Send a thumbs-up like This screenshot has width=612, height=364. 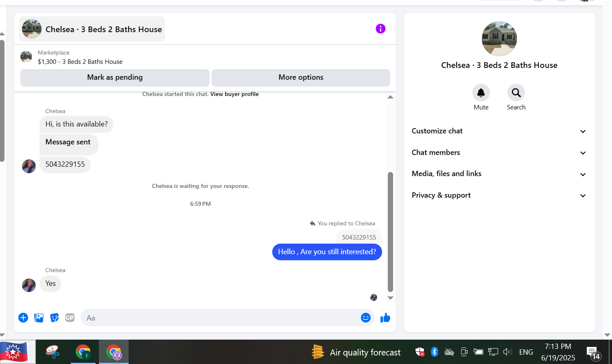385,318
